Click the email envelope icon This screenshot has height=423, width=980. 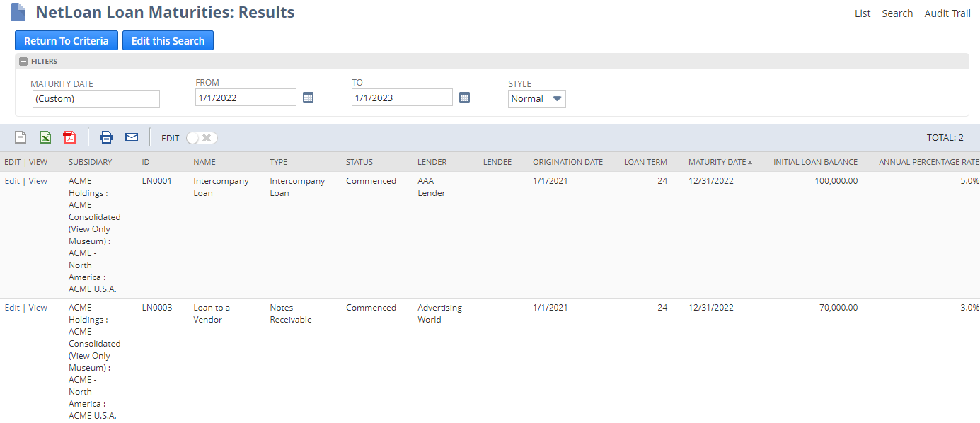pyautogui.click(x=132, y=138)
